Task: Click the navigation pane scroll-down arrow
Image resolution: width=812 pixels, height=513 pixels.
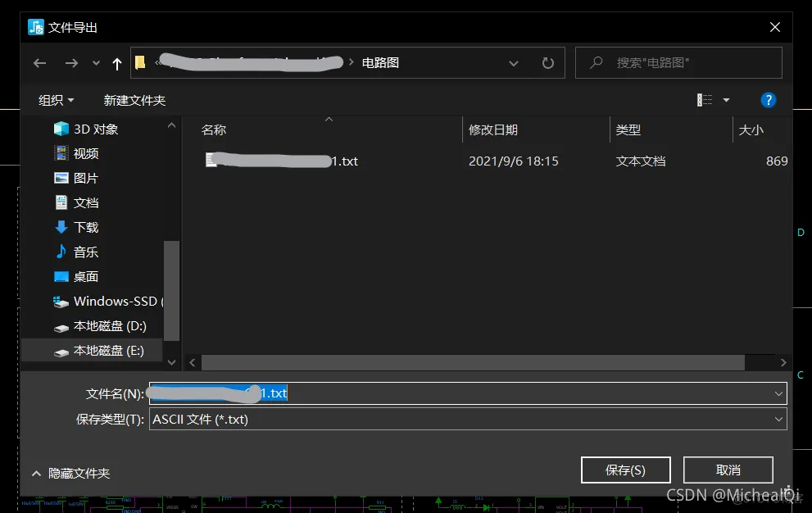Action: point(172,362)
